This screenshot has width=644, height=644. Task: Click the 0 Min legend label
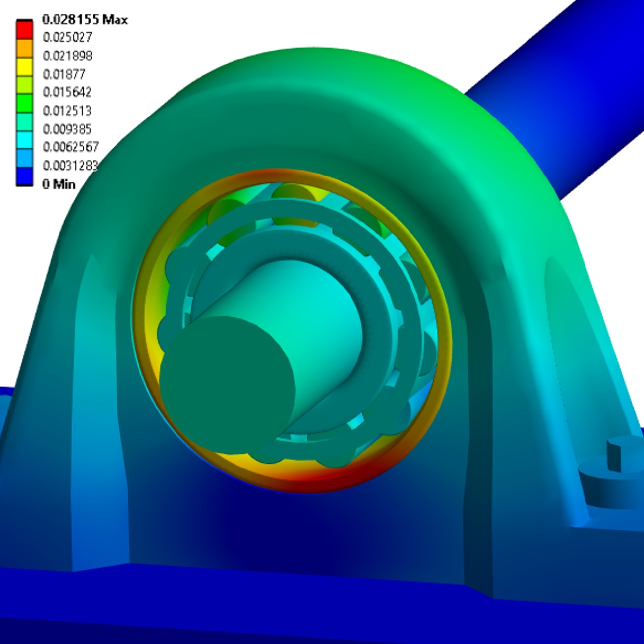(59, 184)
